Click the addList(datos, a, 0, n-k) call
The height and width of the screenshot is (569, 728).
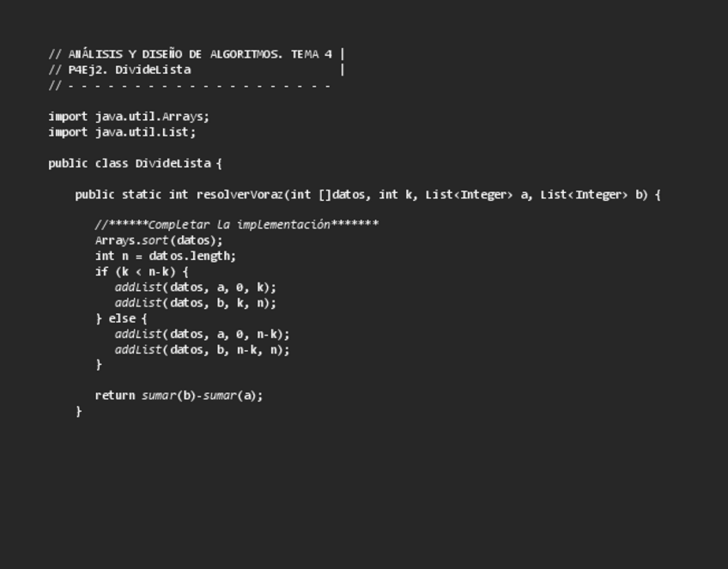(203, 334)
